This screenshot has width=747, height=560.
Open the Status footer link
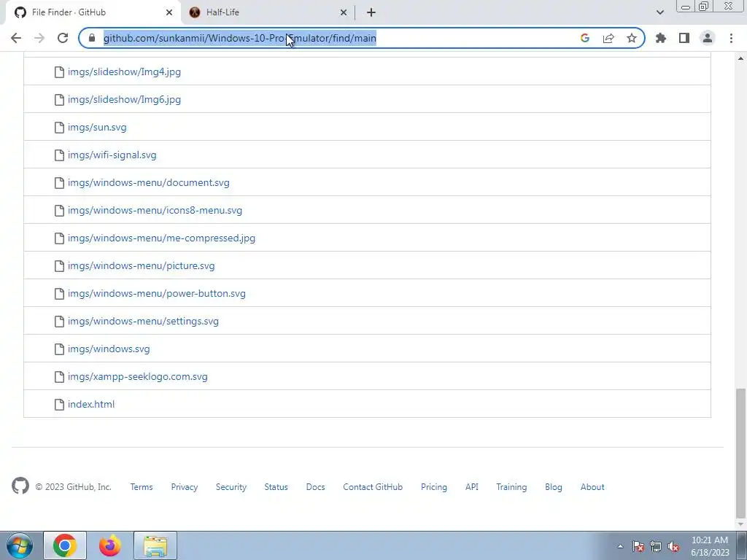276,487
